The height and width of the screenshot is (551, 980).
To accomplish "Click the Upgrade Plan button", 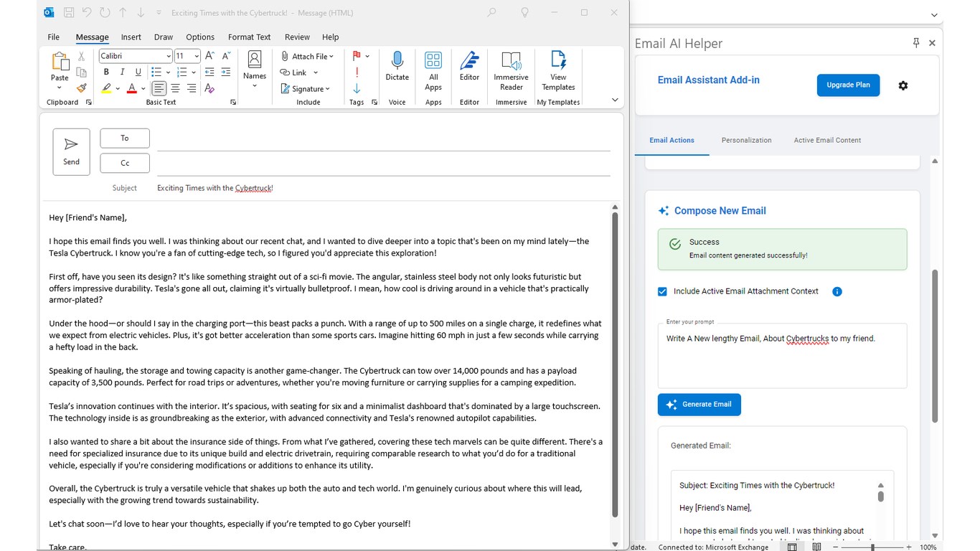I will (848, 85).
